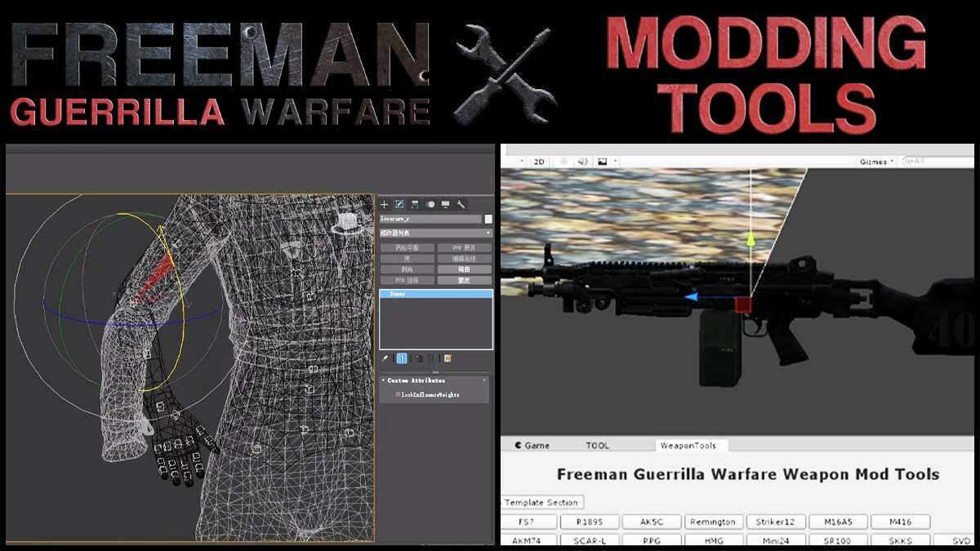Toggle the 2D view mode button
980x551 pixels.
click(x=539, y=162)
